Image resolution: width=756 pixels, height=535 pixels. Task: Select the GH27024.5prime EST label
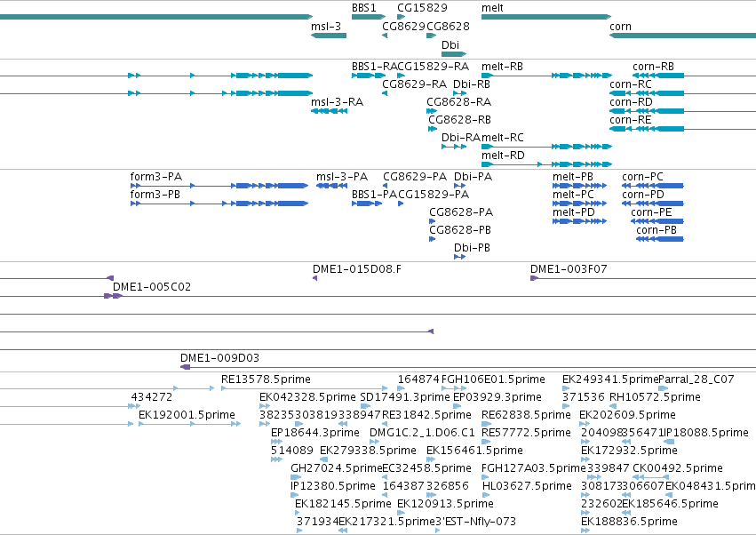click(x=337, y=468)
